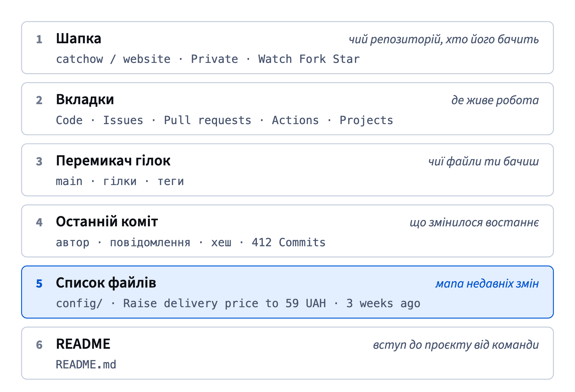Click the README.md file name
Screen dimensions: 575x392
[86, 365]
